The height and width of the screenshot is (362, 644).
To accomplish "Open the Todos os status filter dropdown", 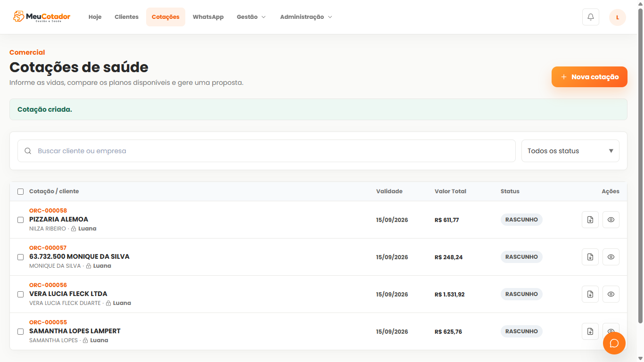I will [570, 151].
